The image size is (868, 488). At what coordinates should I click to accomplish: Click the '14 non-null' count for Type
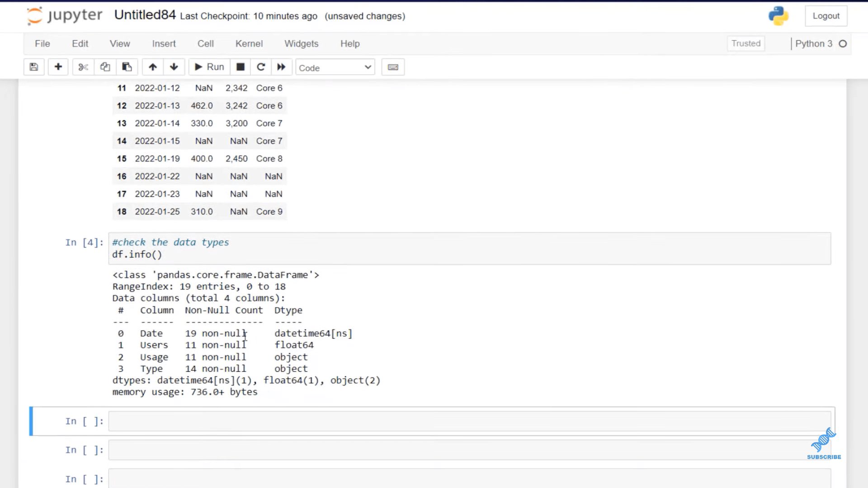[216, 369]
